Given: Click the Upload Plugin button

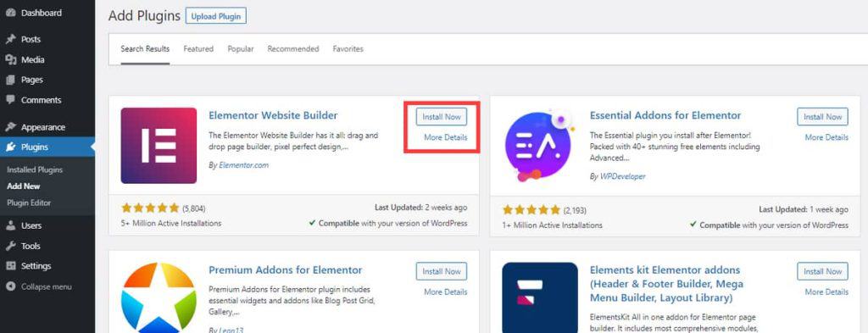Looking at the screenshot, I should click(216, 17).
